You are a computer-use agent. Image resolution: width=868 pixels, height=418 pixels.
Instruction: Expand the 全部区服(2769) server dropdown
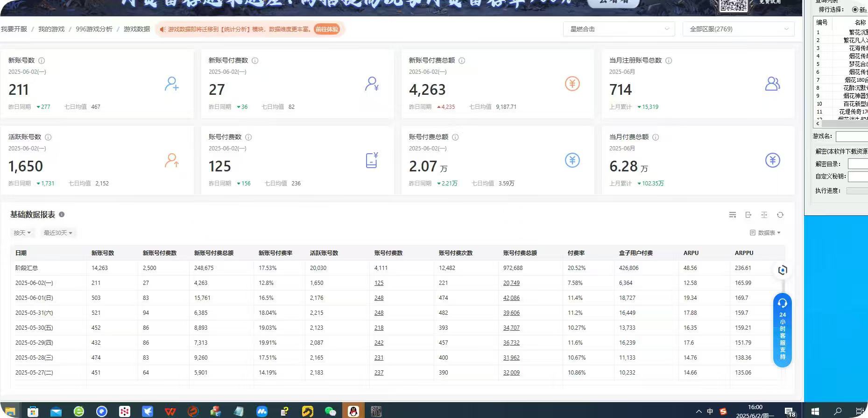pos(738,29)
